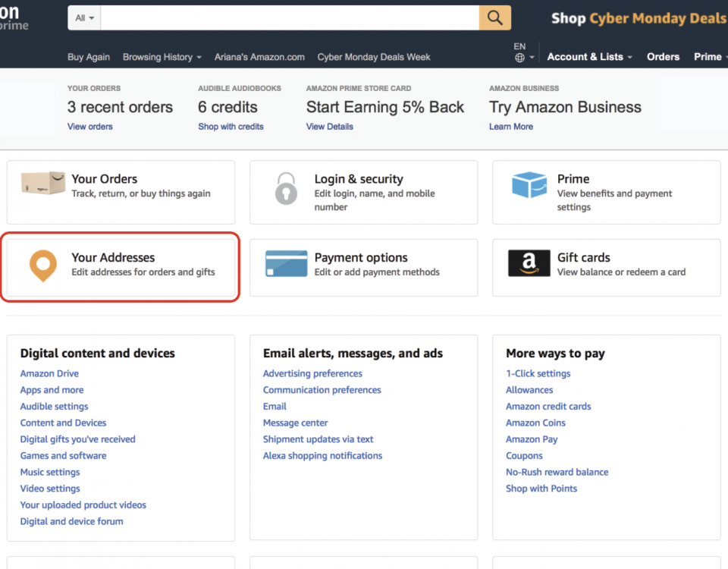Open the EN language selector arrow
728x569 pixels.
tap(532, 58)
